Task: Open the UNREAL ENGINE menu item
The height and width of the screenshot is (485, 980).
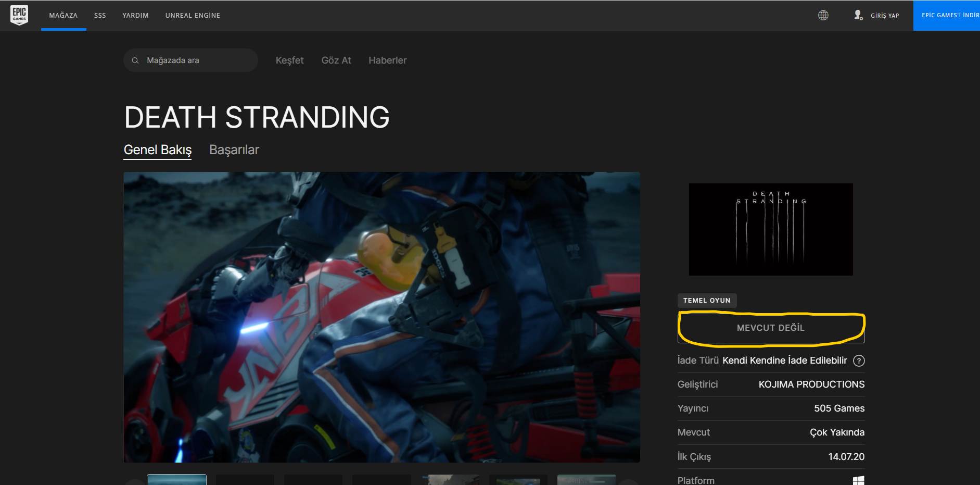Action: (193, 16)
